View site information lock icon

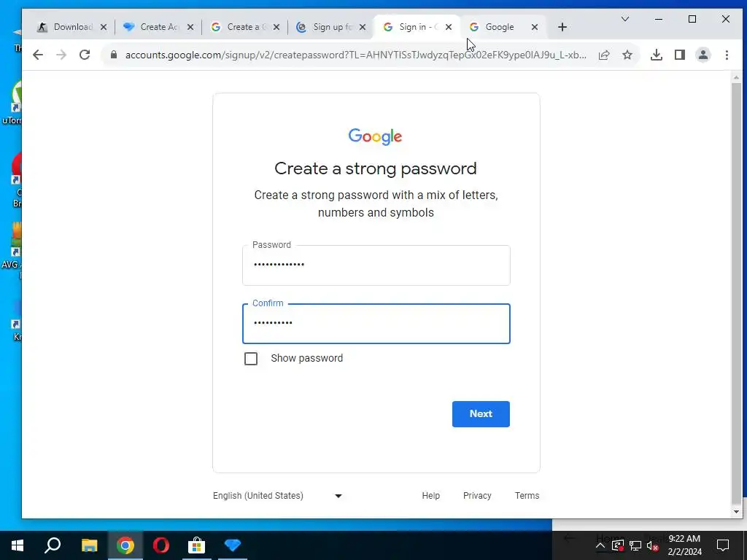(113, 55)
